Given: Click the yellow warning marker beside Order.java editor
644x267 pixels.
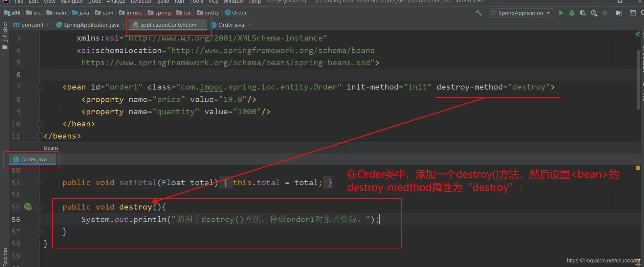Looking at the screenshot, I should 638,168.
